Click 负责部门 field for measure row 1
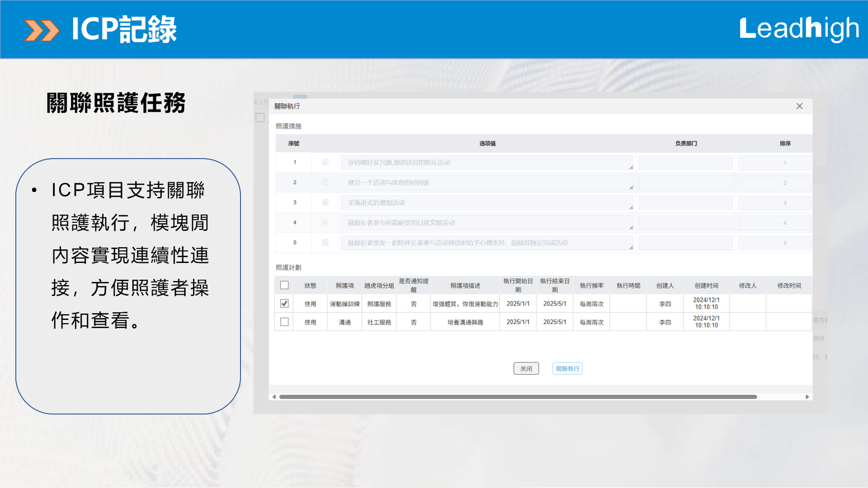The height and width of the screenshot is (488, 868). click(x=686, y=163)
